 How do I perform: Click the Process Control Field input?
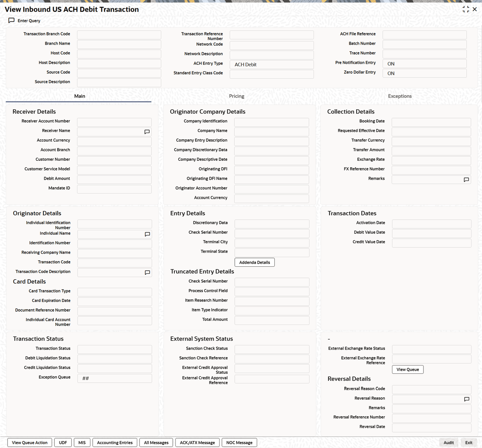click(272, 291)
